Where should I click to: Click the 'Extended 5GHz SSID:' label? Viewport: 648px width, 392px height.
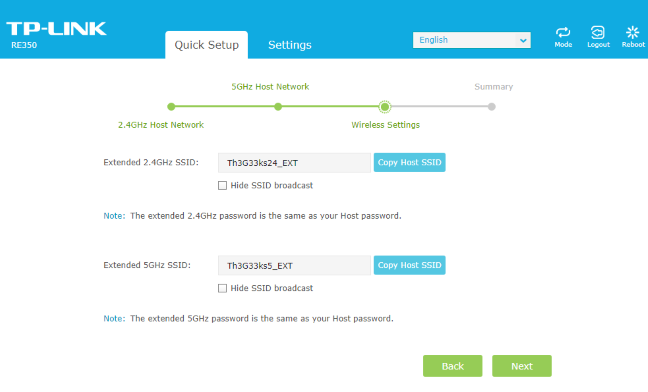point(147,265)
